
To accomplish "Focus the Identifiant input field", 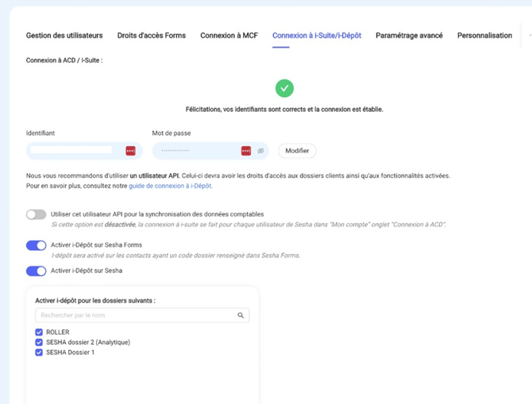I will 73,151.
